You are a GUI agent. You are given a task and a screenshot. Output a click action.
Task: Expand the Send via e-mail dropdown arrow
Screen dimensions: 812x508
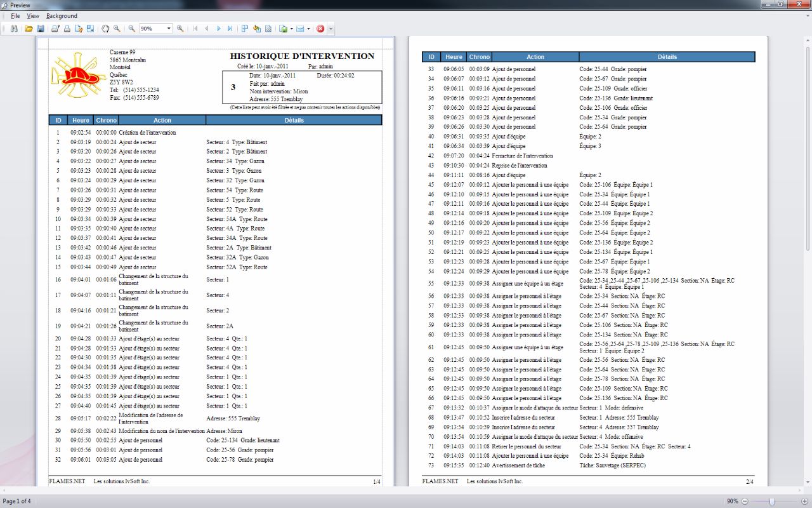(309, 29)
